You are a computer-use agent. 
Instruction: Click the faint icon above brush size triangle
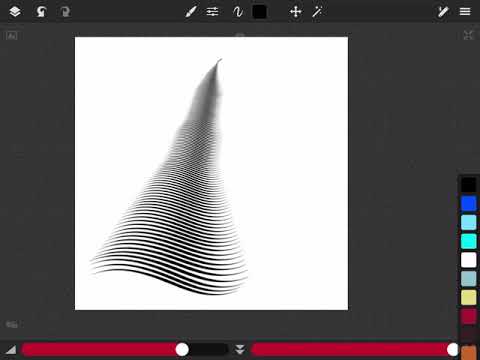[12, 324]
